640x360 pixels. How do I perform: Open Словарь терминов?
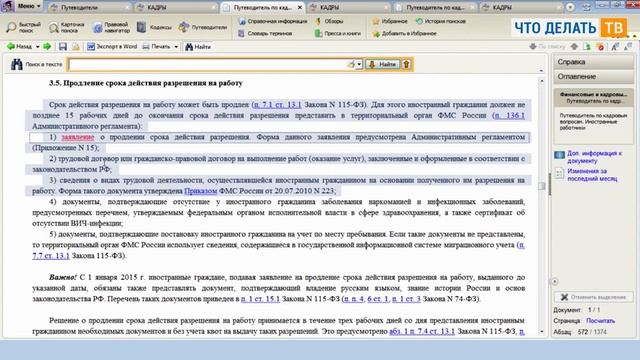coord(265,33)
